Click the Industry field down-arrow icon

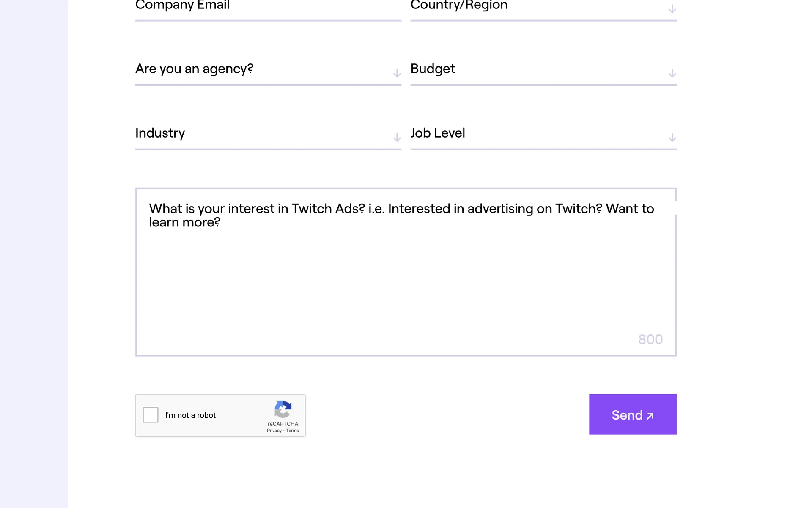click(397, 138)
